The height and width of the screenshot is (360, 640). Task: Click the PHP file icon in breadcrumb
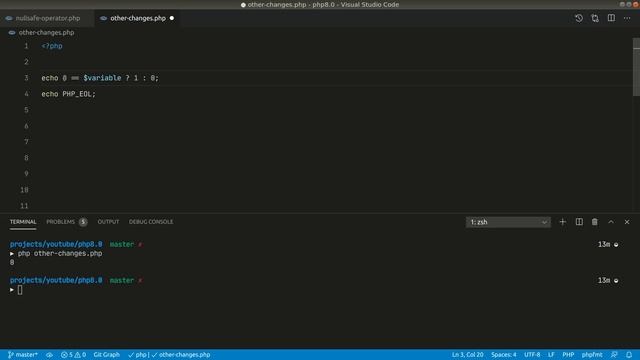(12, 33)
